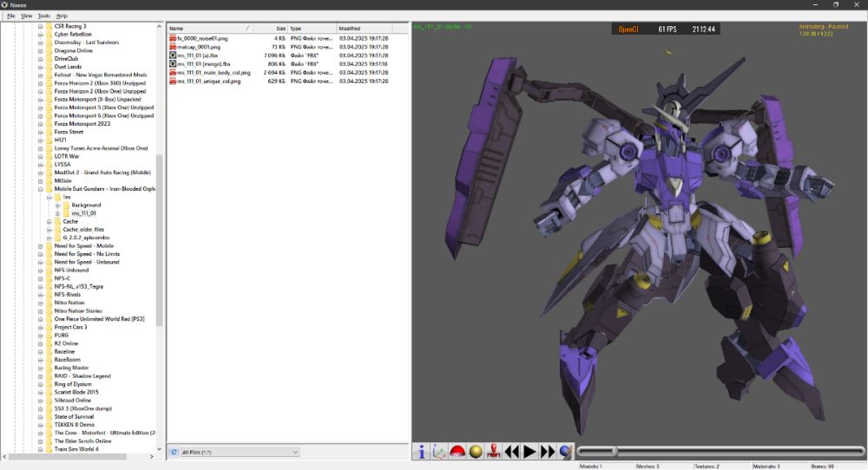Sort files by Name column header
Viewport: 868px width, 470px height.
coord(210,29)
